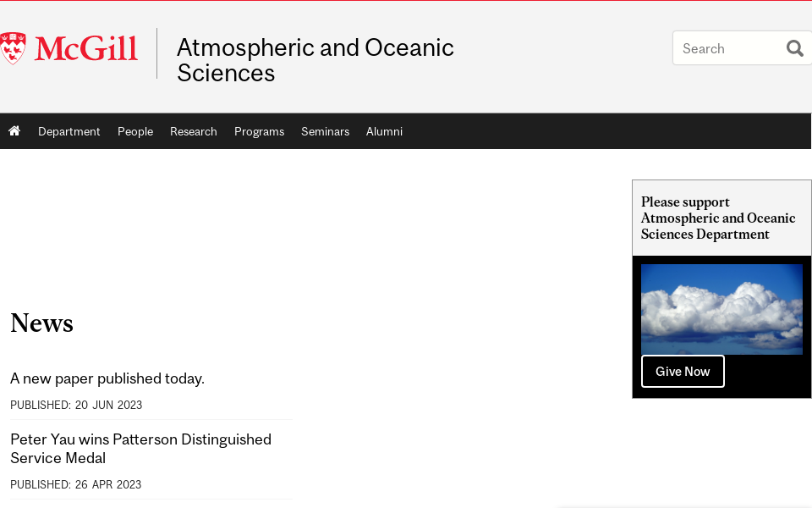
Task: Open the Seminars menu
Action: [x=325, y=131]
